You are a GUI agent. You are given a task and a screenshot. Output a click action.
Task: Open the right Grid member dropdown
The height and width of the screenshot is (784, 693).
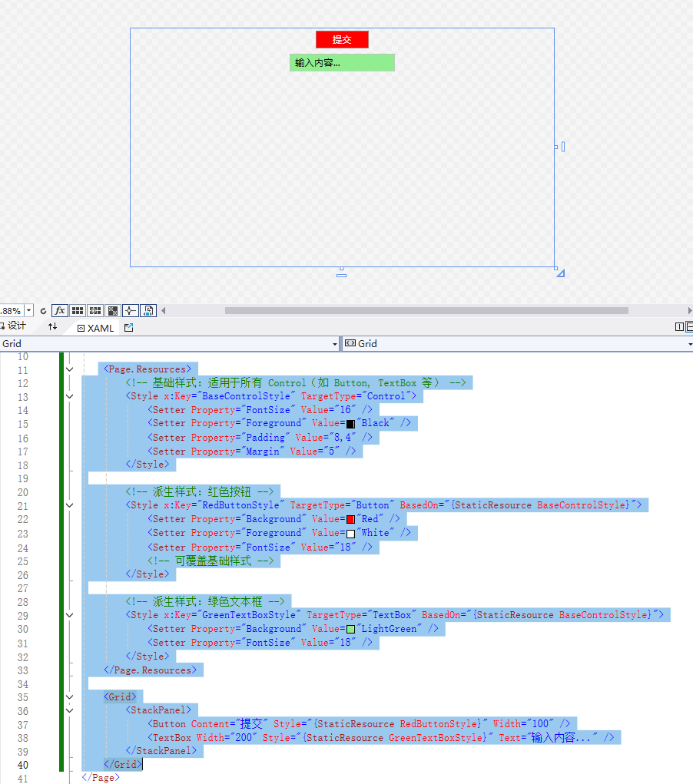point(689,344)
